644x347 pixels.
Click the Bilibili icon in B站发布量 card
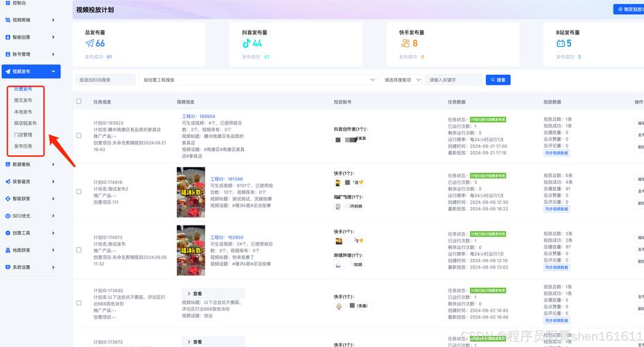coord(561,43)
